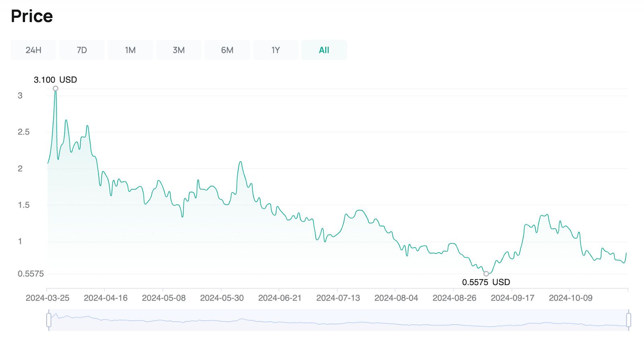This screenshot has height=340, width=644.
Task: Click the 3.100 USD high point marker
Action: click(x=56, y=89)
